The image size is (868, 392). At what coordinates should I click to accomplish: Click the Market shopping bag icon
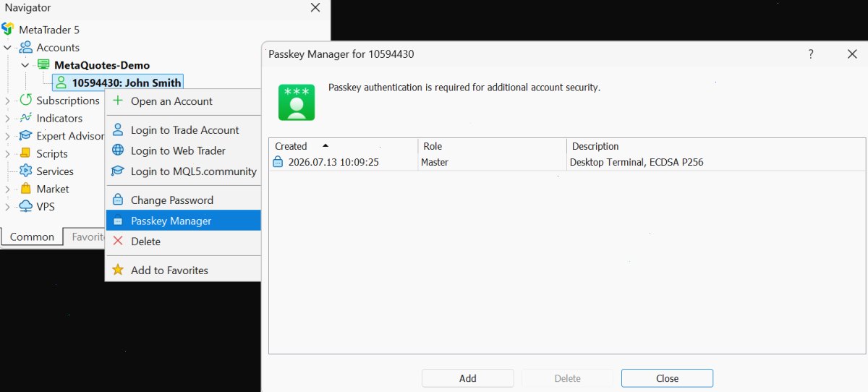25,189
